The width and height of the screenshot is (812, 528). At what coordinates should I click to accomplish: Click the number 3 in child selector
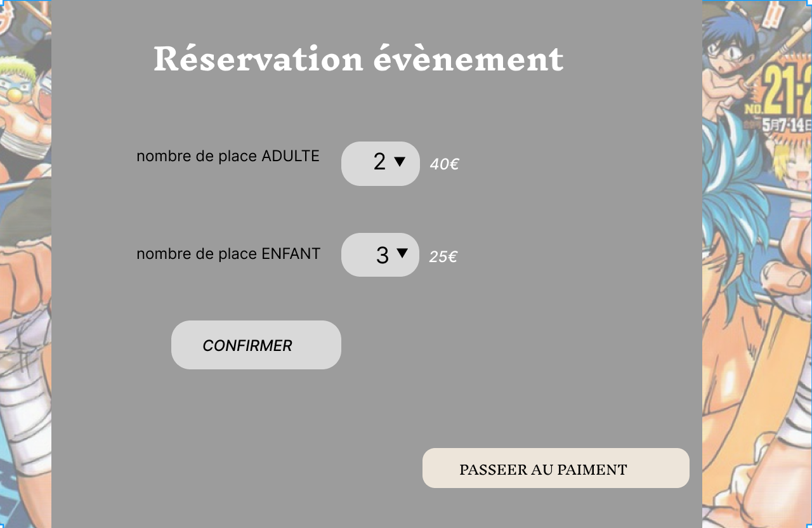pos(382,255)
